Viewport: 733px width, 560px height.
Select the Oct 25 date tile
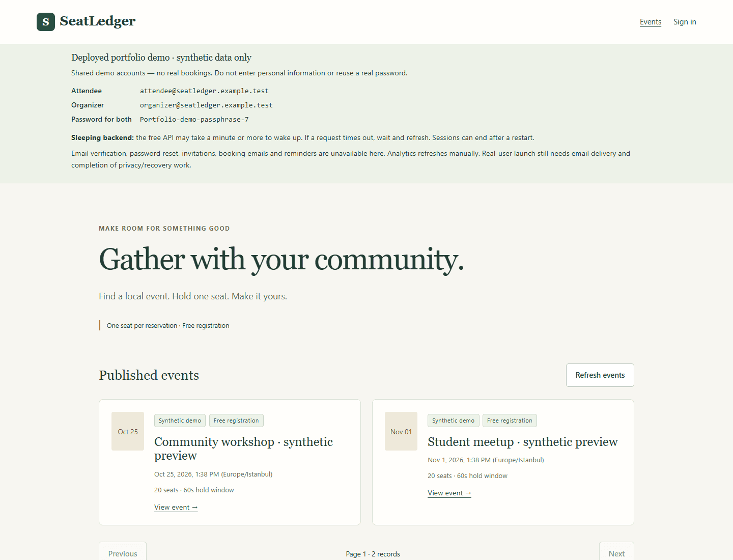pos(128,431)
